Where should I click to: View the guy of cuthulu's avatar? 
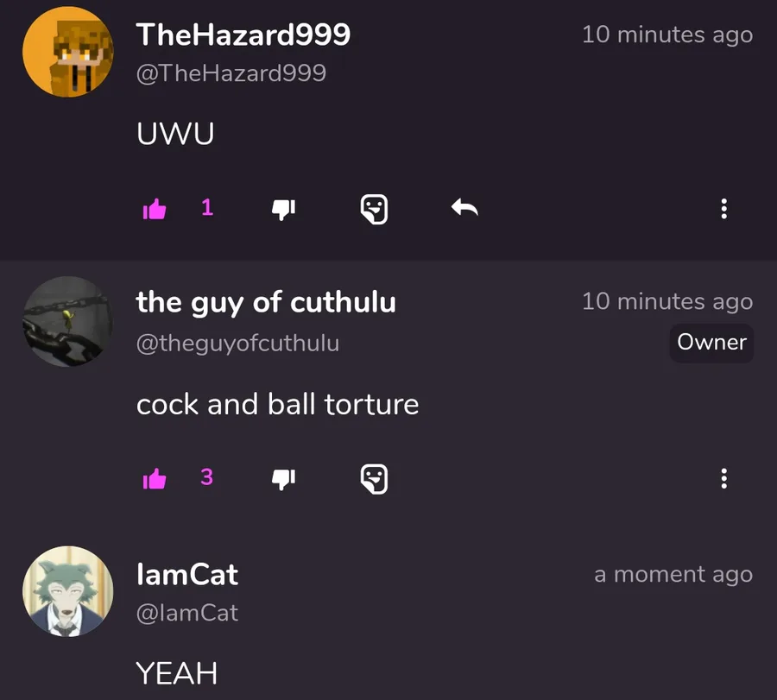(x=68, y=321)
